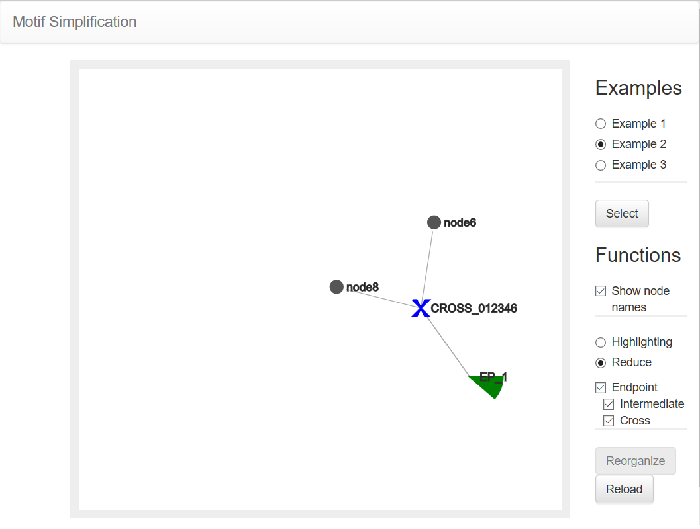Click the green EP_1 triangle node

[487, 385]
